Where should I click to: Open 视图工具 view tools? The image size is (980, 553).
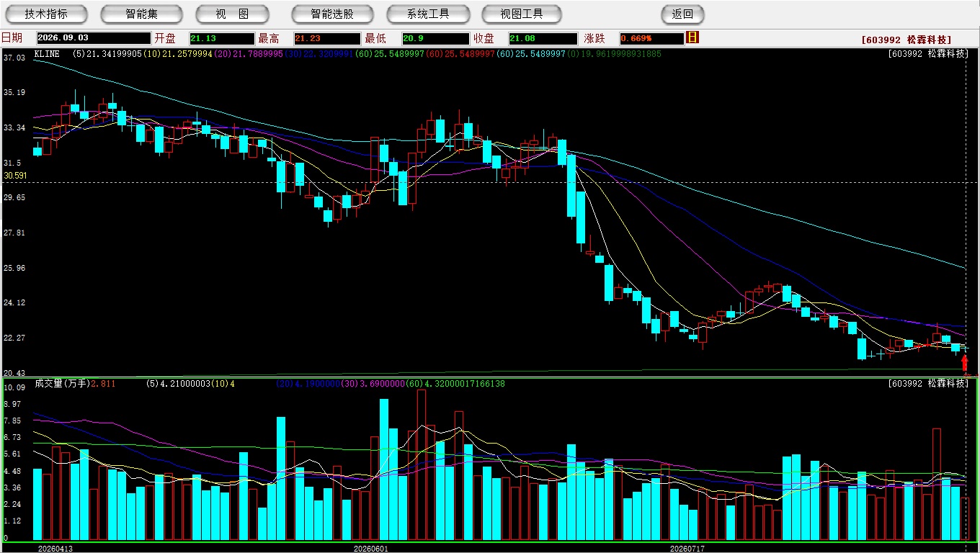522,14
